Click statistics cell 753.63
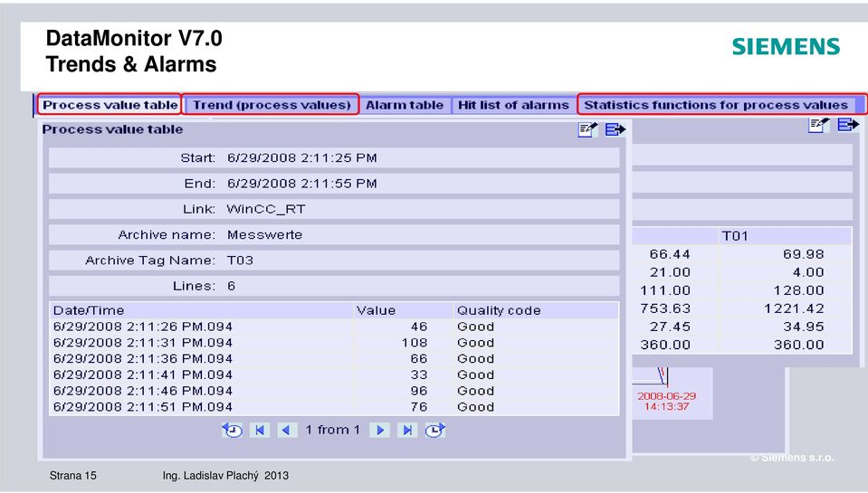The width and height of the screenshot is (868, 493). [x=665, y=308]
